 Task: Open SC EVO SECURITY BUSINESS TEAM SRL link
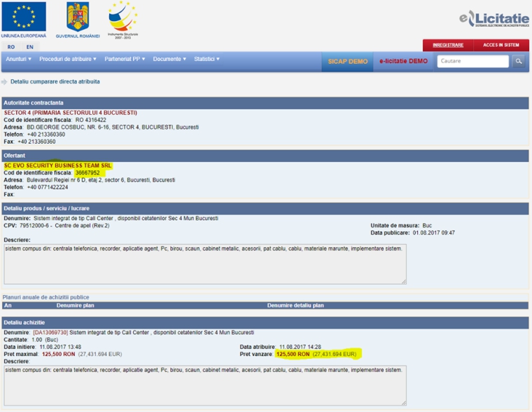[57, 165]
